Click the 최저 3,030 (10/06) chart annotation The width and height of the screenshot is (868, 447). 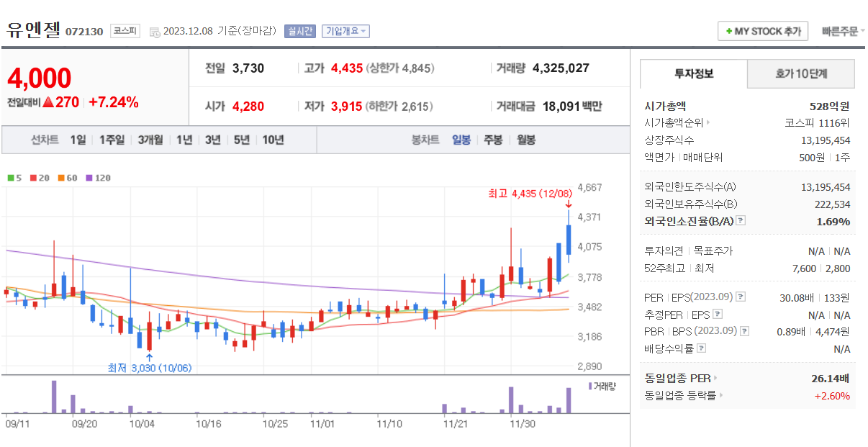pyautogui.click(x=150, y=368)
